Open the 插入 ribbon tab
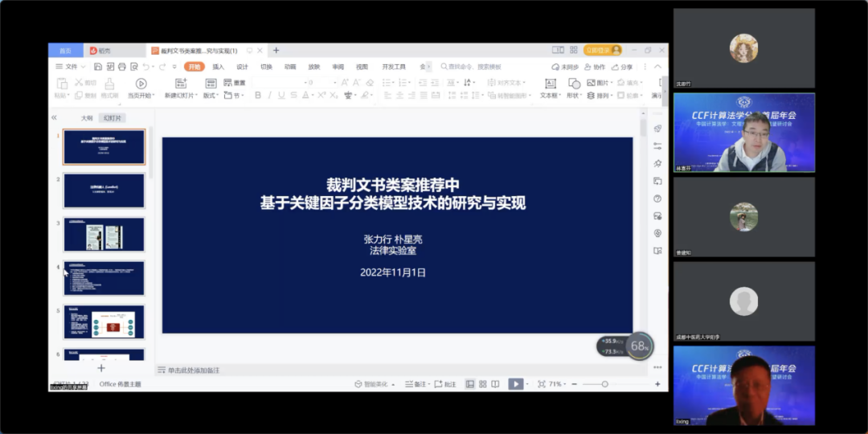The height and width of the screenshot is (434, 868). [219, 67]
